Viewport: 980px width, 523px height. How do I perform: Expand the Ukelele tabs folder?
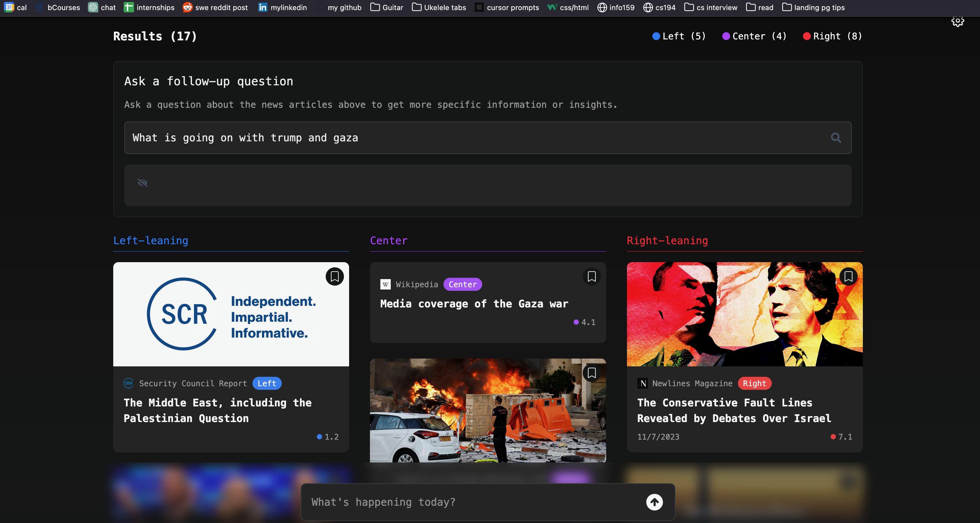coord(439,7)
